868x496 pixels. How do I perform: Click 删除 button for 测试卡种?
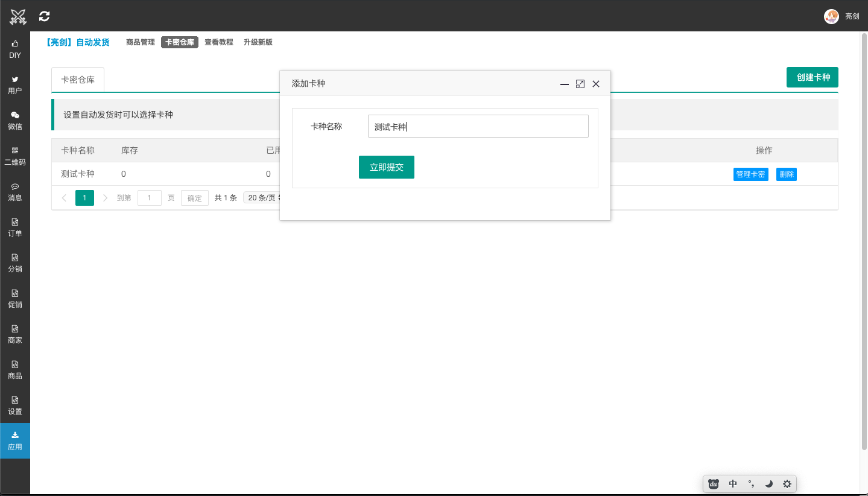click(787, 174)
